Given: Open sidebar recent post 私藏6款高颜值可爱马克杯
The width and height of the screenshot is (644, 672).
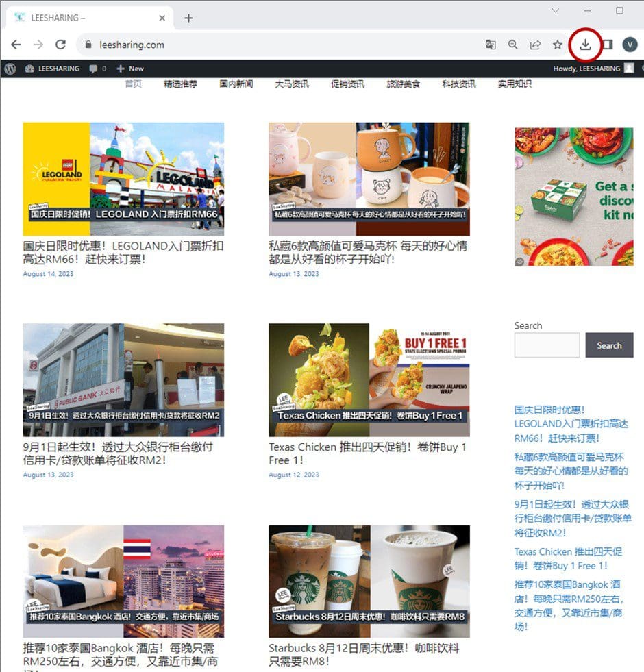Looking at the screenshot, I should 571,471.
